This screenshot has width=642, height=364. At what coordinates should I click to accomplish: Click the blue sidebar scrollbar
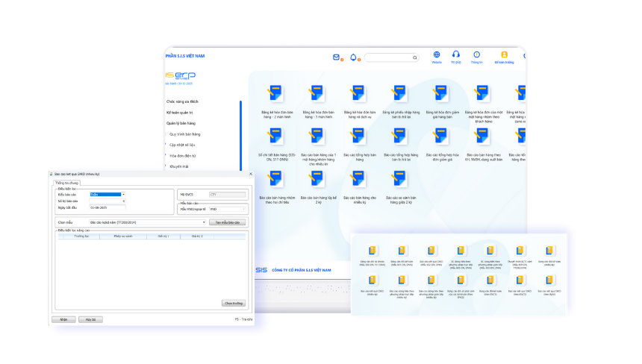[x=240, y=135]
